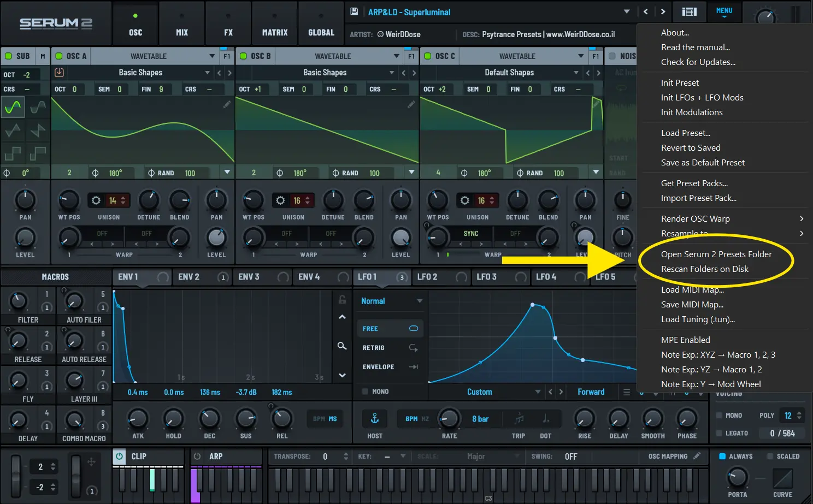Click the RETRIG trigger mode button

(390, 347)
